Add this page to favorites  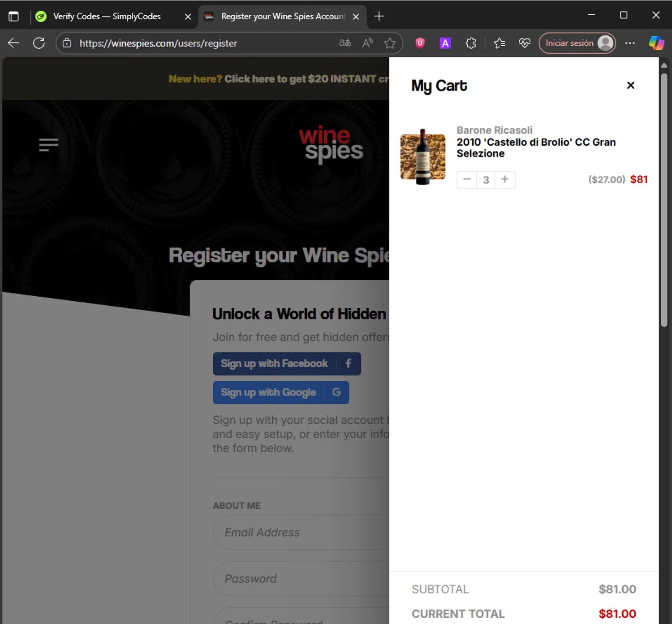point(390,43)
